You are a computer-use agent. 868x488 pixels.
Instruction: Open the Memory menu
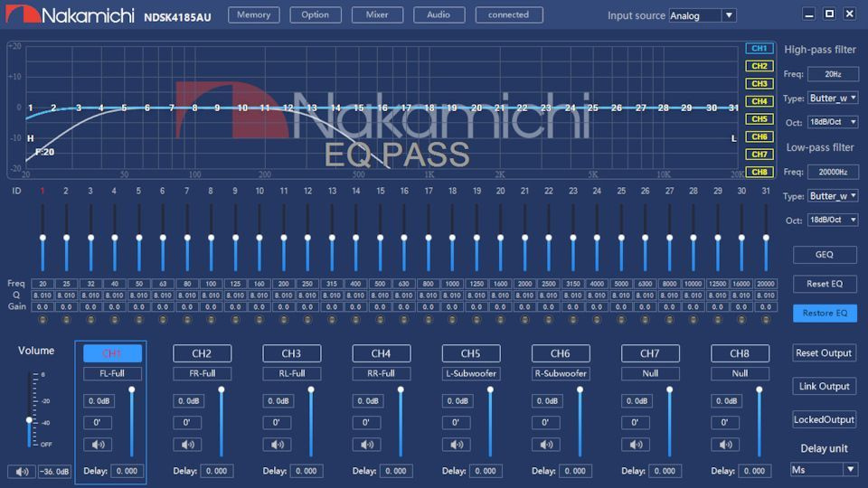coord(253,15)
